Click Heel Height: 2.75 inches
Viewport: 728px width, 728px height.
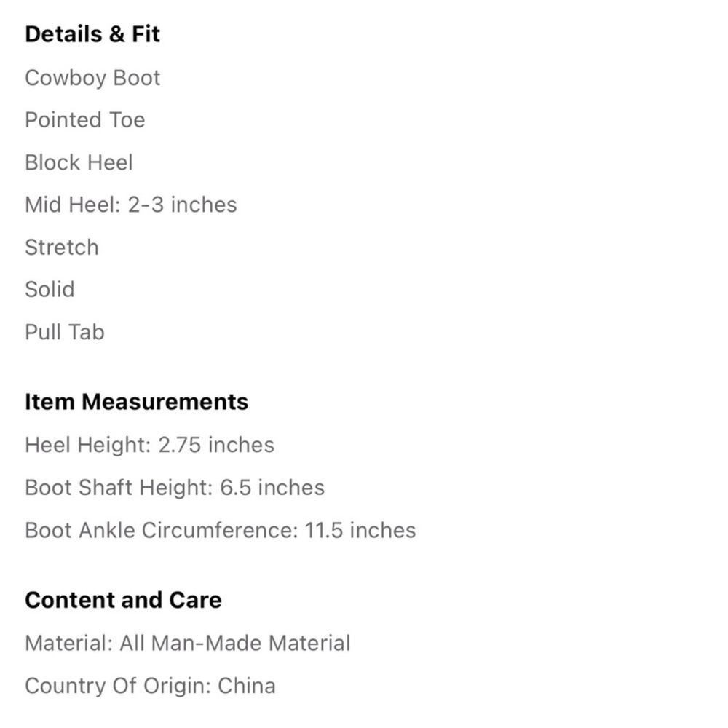[x=149, y=445]
